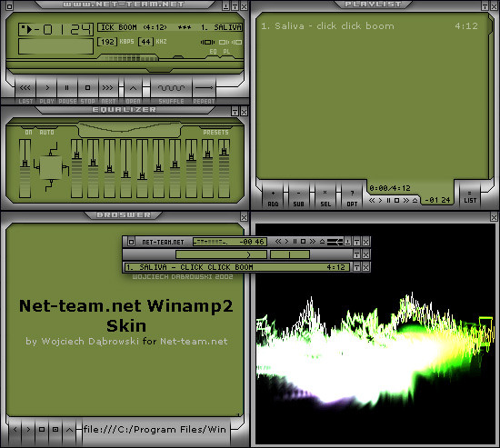Switch main player to windowshade mode
Screen dimensions: 500x448
point(235,6)
